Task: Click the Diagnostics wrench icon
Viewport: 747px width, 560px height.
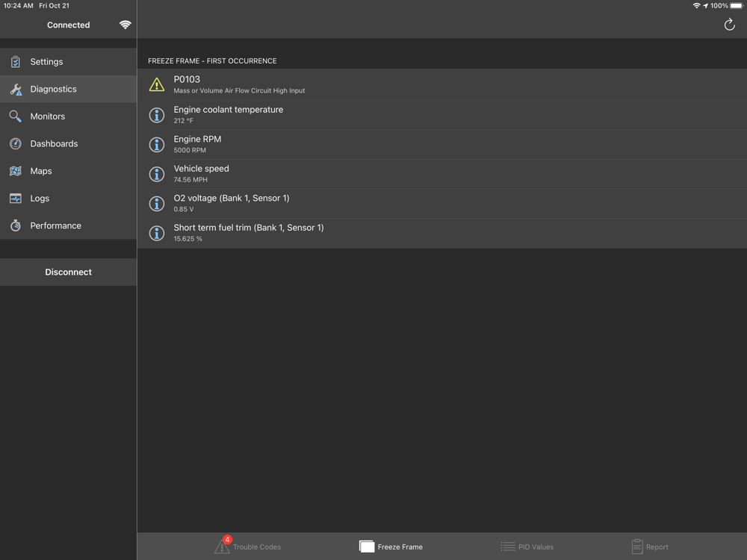Action: (x=16, y=89)
